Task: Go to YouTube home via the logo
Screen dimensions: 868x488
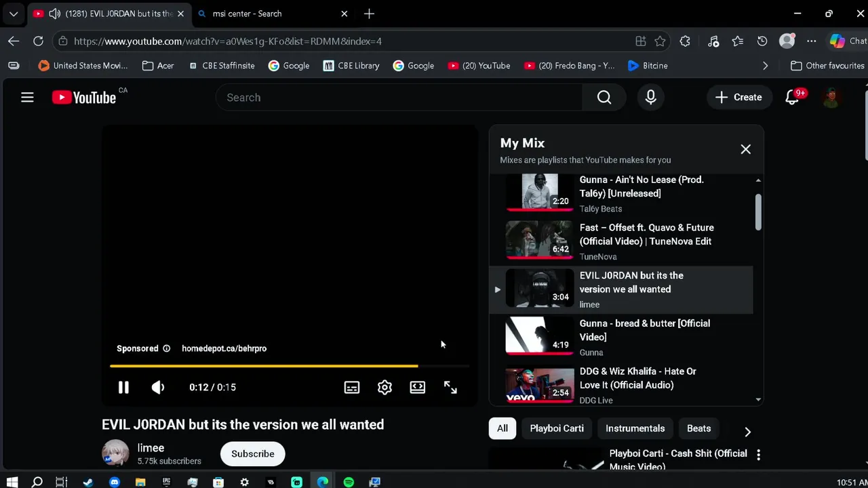Action: tap(84, 98)
